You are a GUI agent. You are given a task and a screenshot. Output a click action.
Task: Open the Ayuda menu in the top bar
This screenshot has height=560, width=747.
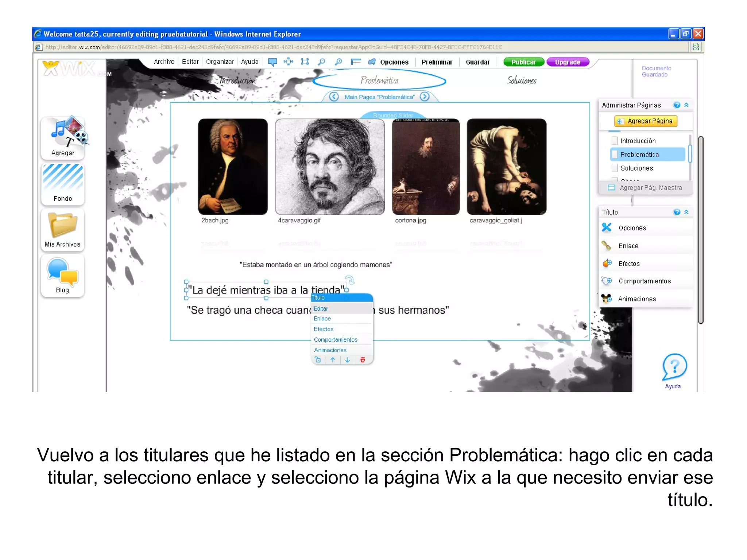[x=250, y=62]
